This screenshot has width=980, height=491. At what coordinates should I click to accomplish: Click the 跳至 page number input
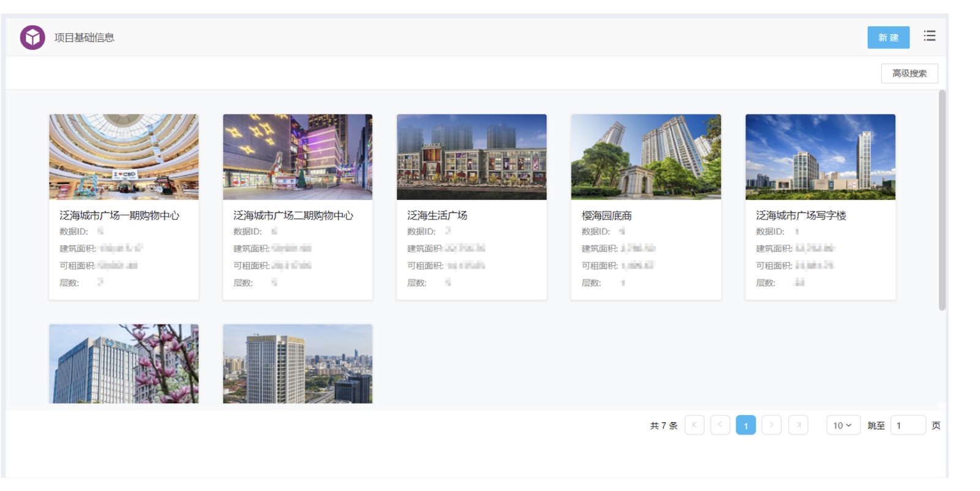click(x=908, y=425)
